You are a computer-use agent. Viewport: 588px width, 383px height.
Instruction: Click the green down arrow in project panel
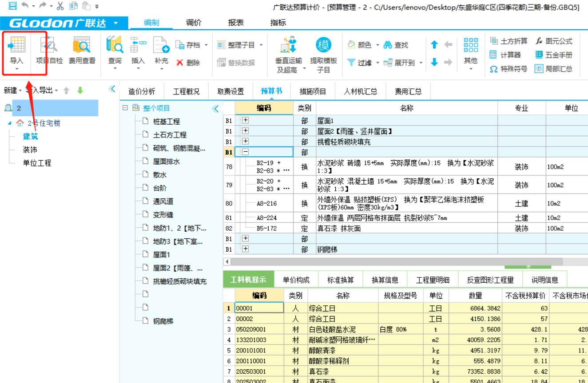(80, 91)
